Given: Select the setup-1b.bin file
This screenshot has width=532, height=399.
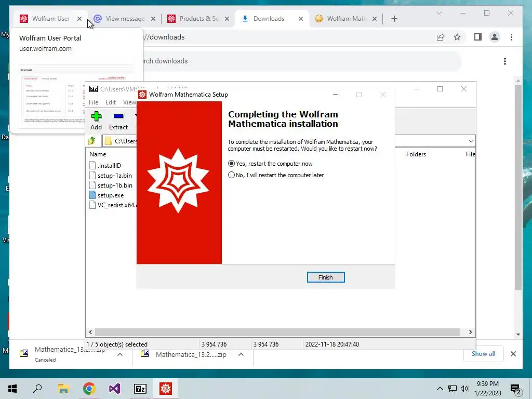Looking at the screenshot, I should point(111,185).
